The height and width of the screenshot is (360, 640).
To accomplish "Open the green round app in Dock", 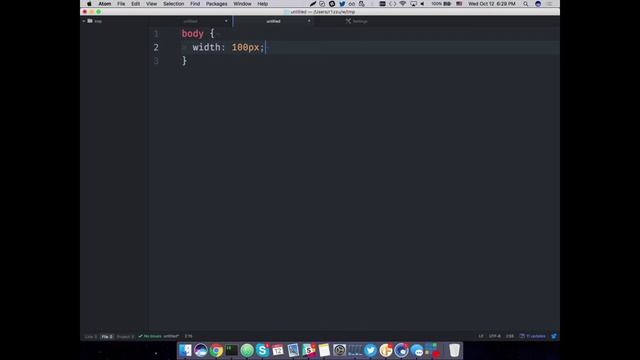I will (247, 350).
